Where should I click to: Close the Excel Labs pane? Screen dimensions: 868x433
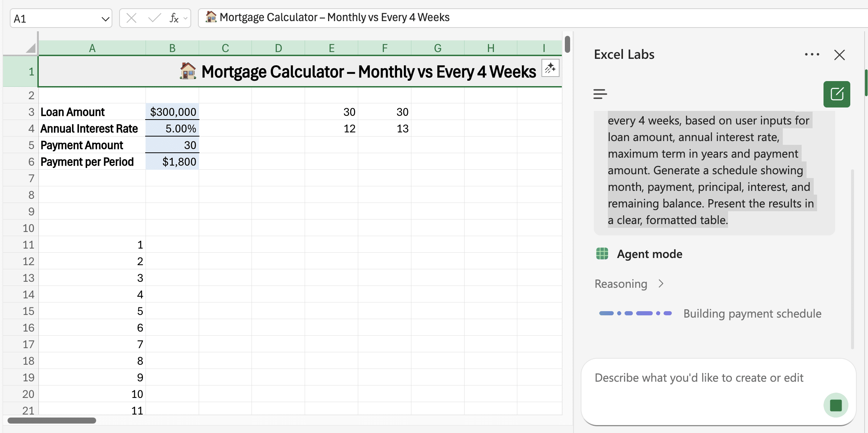tap(839, 55)
